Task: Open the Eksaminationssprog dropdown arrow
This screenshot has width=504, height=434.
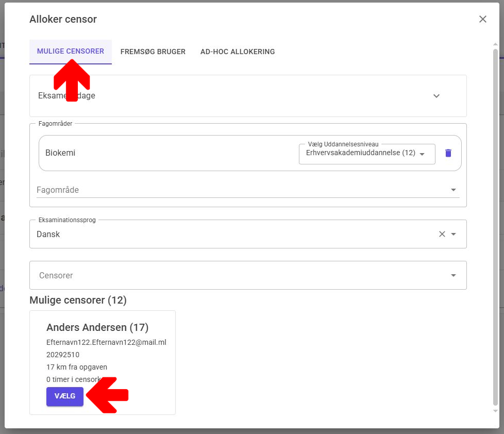Action: 453,234
